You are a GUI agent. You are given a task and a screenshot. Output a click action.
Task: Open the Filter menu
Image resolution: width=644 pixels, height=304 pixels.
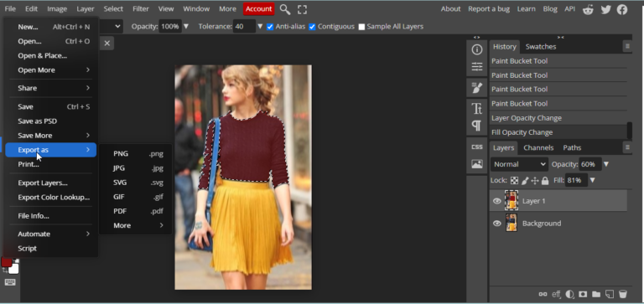141,9
